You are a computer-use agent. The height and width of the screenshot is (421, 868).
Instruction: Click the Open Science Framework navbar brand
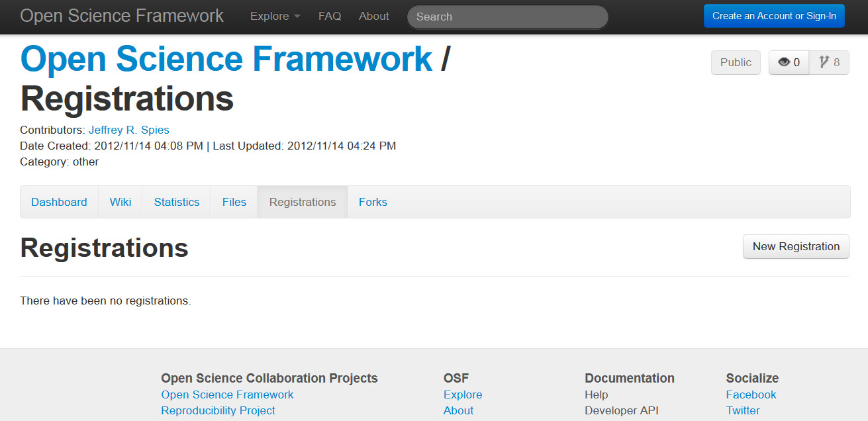coord(122,16)
